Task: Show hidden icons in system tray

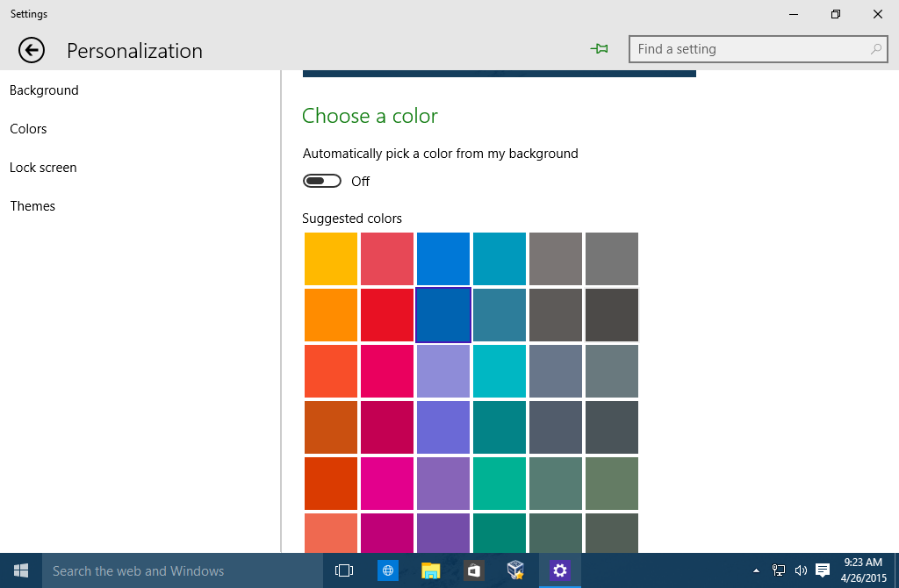Action: coord(756,570)
